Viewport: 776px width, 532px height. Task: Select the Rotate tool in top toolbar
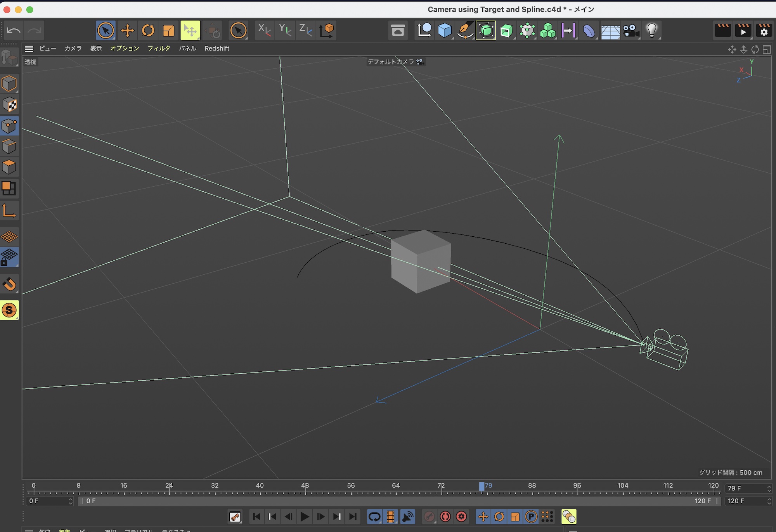point(148,30)
